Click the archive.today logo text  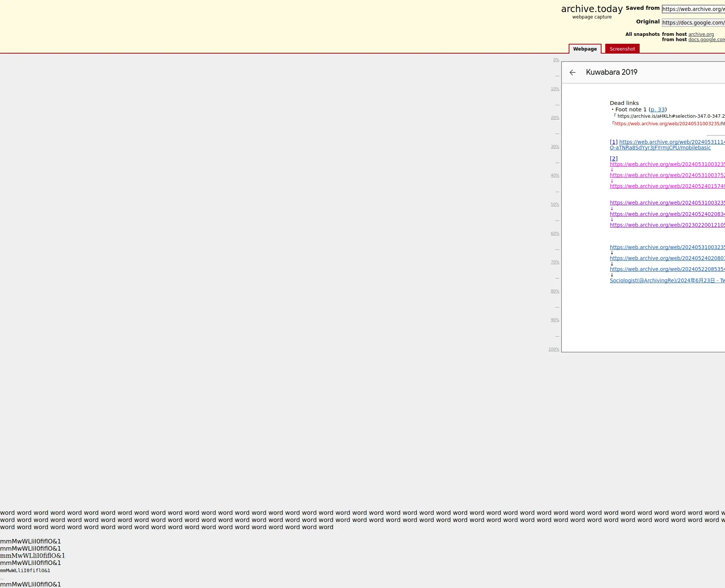point(591,9)
